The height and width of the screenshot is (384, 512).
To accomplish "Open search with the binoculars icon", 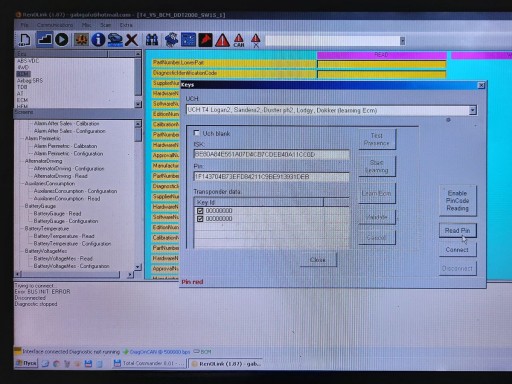I will (x=152, y=40).
